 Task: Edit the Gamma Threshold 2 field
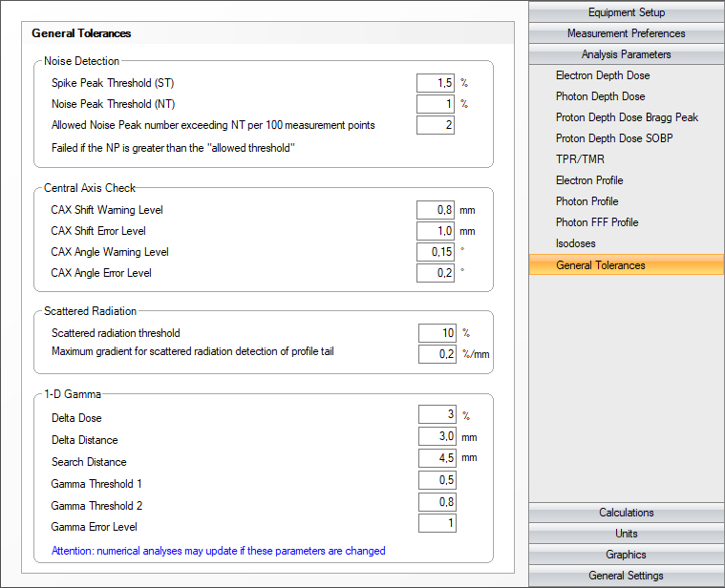point(437,502)
